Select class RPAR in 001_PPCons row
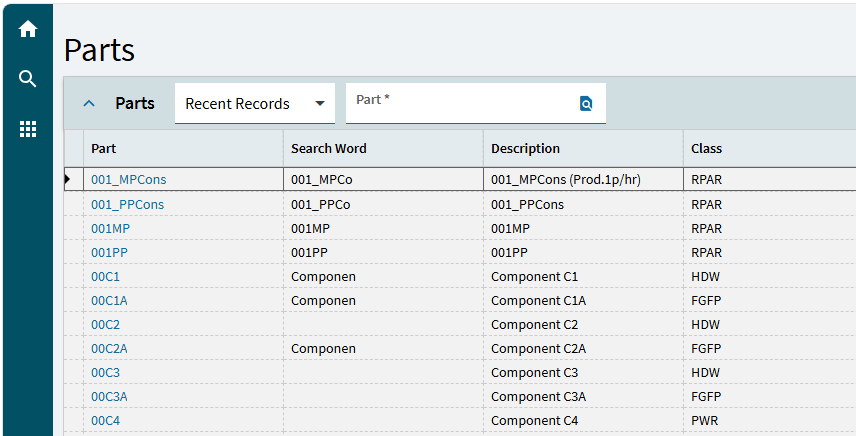 [x=770, y=205]
